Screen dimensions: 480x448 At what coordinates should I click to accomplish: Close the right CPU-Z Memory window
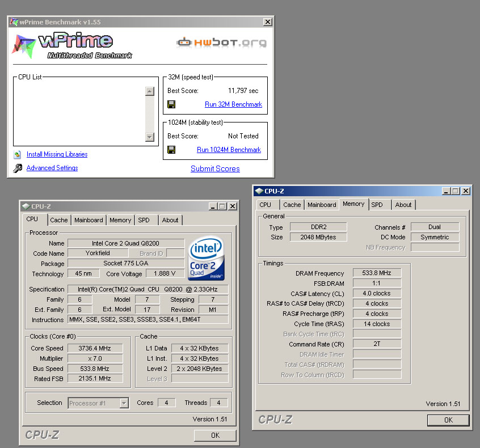click(466, 191)
